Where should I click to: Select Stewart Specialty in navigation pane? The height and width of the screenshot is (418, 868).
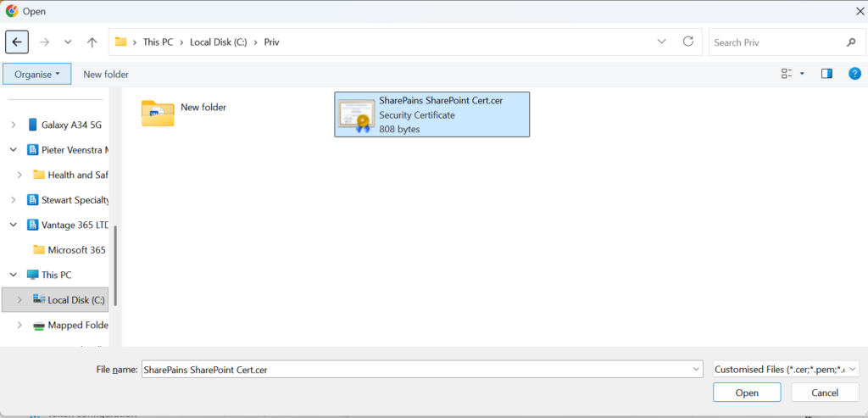[75, 200]
